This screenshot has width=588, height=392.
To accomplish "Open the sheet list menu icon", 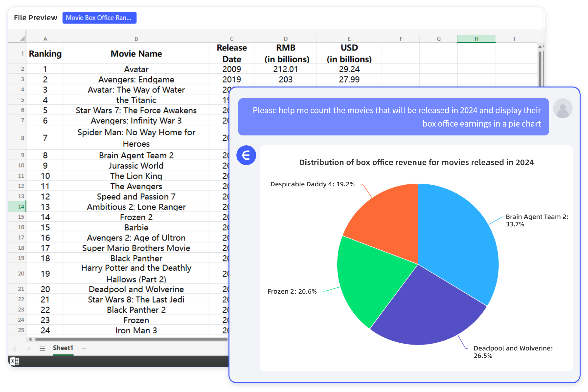I will 42,348.
